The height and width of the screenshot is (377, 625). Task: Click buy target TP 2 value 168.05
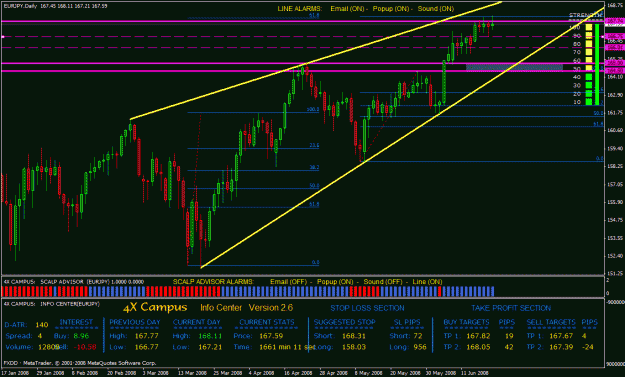pyautogui.click(x=478, y=347)
